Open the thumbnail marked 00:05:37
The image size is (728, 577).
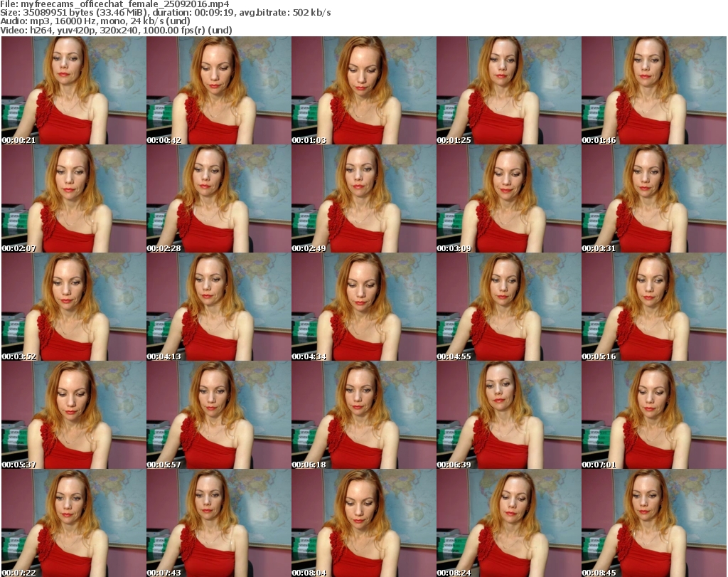[73, 415]
